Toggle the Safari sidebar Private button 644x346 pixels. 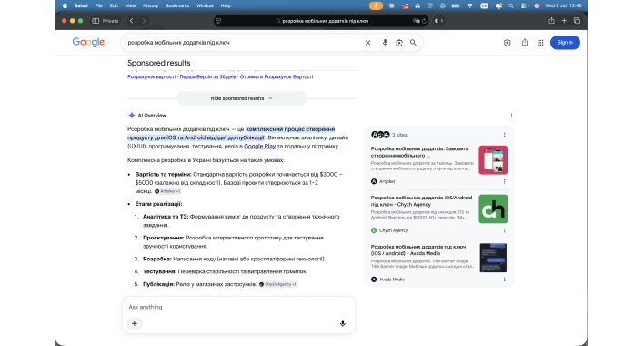click(106, 21)
